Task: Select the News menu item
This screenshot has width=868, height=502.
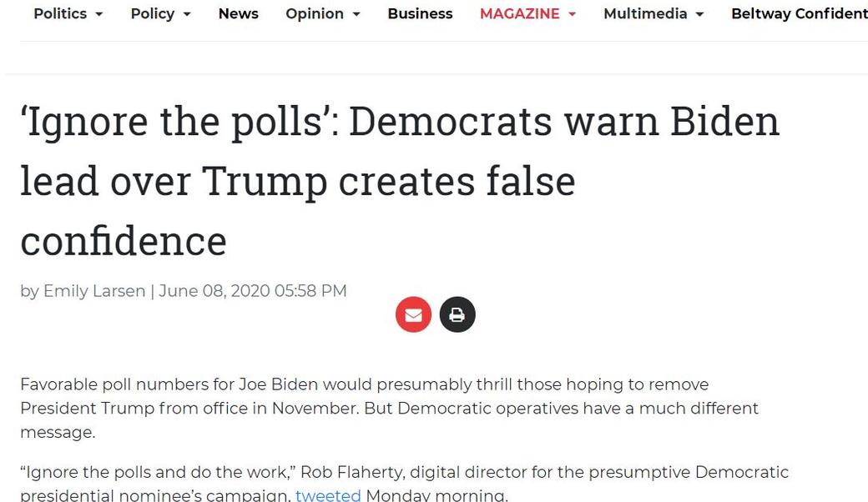Action: [238, 13]
